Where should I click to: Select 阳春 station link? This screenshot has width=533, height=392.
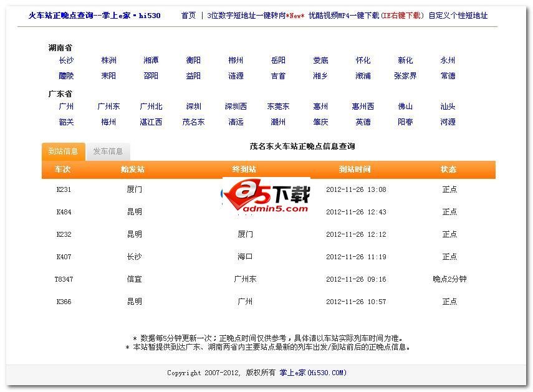click(x=405, y=122)
